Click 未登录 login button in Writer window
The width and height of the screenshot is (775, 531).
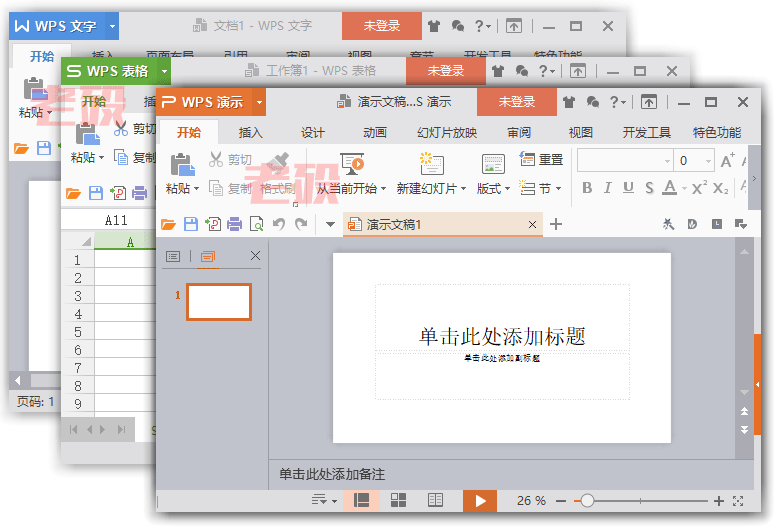pos(382,26)
